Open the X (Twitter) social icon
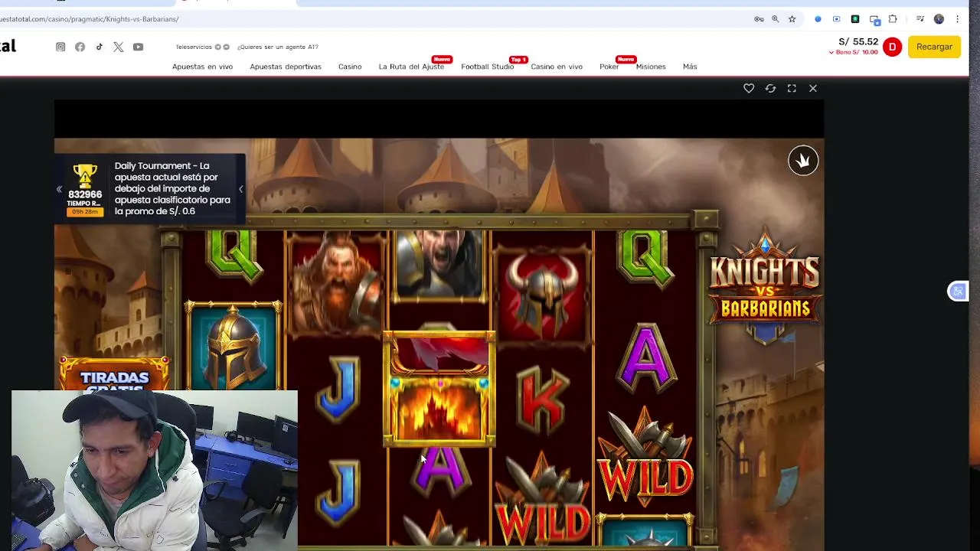Screen dimensions: 980x551 click(119, 47)
